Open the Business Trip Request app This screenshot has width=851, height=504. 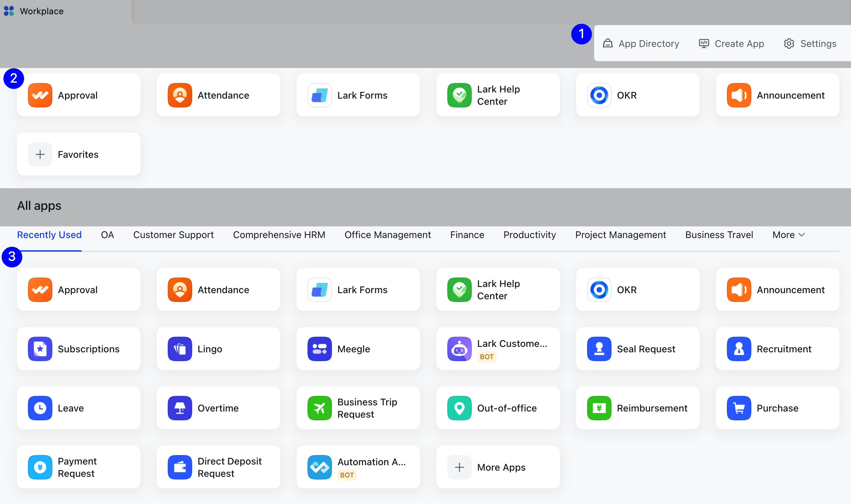[358, 408]
